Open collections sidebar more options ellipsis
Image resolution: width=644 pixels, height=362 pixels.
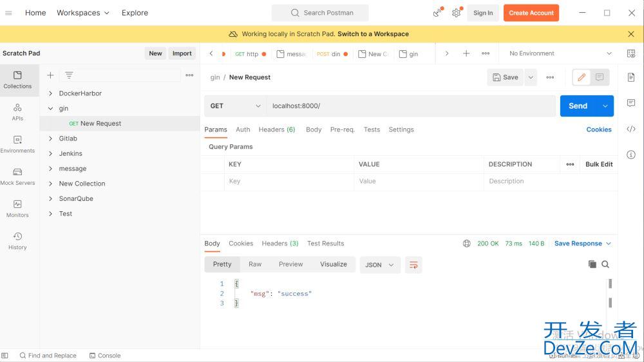[189, 75]
